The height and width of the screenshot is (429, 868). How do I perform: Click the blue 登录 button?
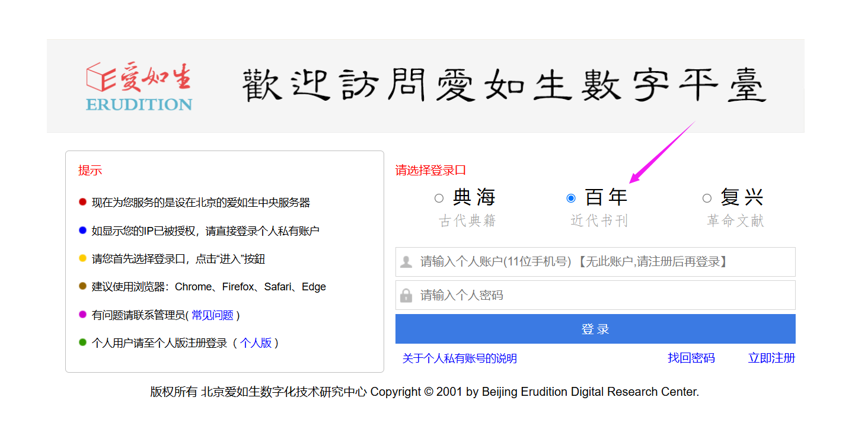pyautogui.click(x=595, y=329)
